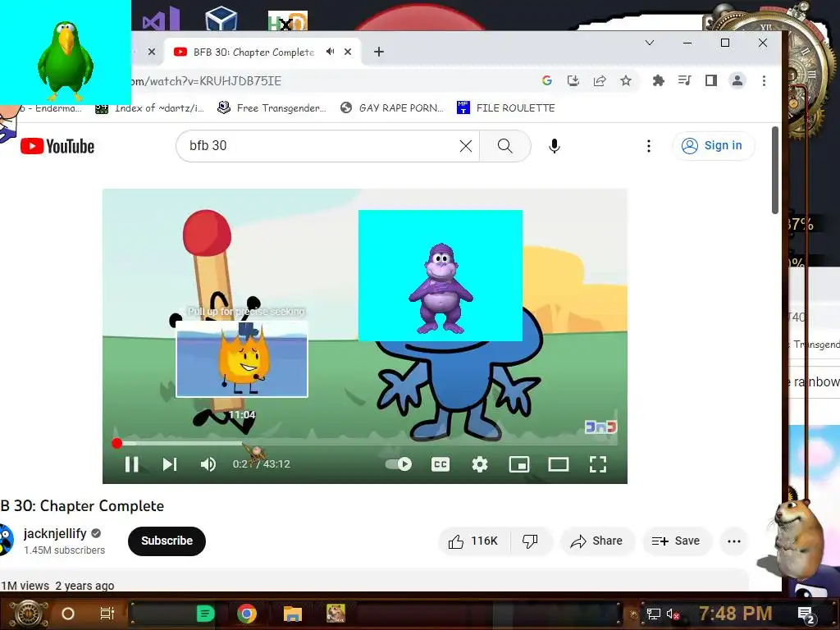The width and height of the screenshot is (840, 630).
Task: Open File Explorer from the taskbar
Action: 293,613
